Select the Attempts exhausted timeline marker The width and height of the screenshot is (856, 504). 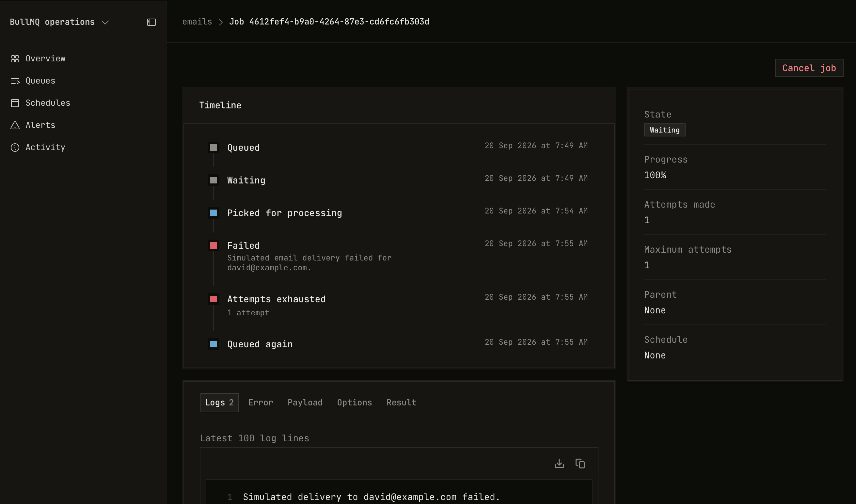pos(213,299)
